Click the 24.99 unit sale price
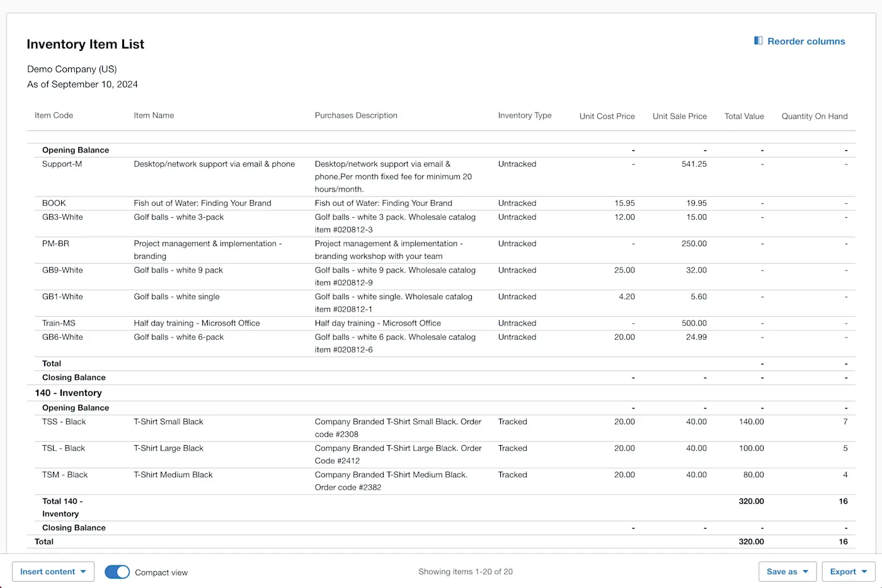This screenshot has width=882, height=588. (696, 336)
